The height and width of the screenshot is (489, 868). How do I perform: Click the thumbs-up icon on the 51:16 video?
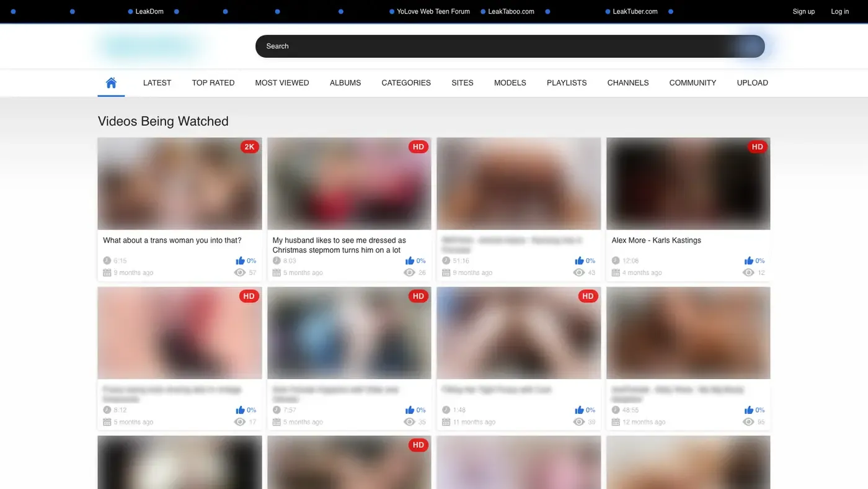(579, 261)
